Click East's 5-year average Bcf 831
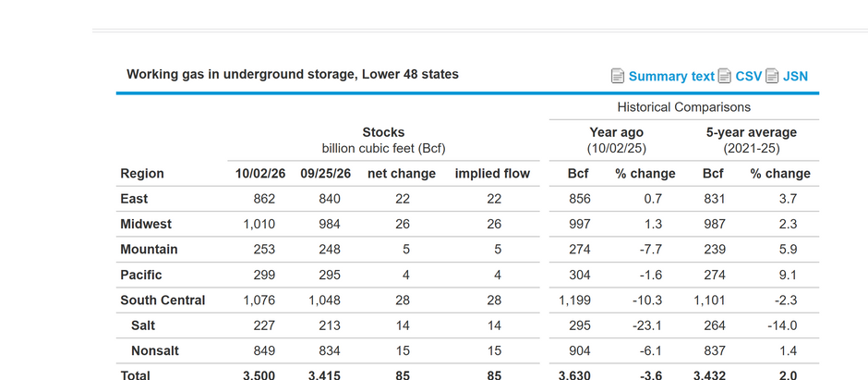This screenshot has width=868, height=380. 715,199
